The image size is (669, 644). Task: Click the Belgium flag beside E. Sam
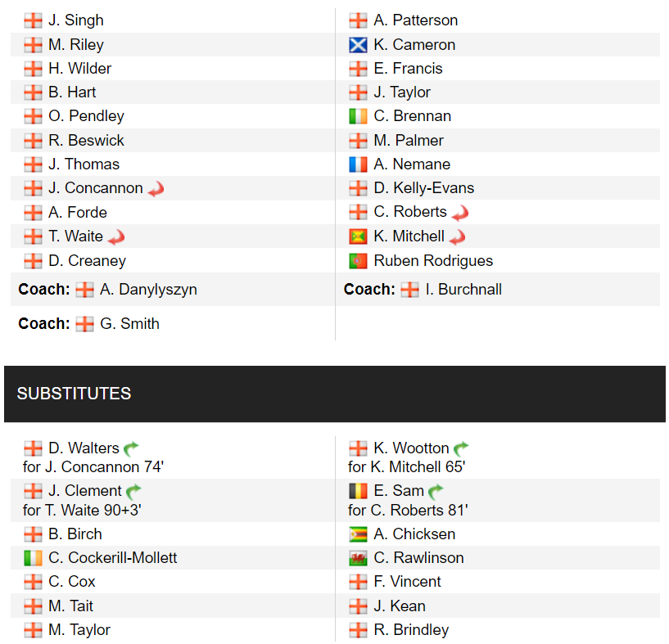[x=358, y=491]
